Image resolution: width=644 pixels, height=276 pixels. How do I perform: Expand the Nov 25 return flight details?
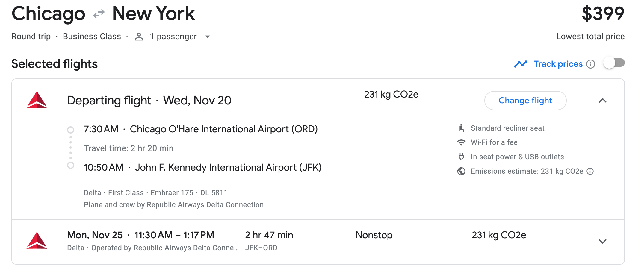[602, 241]
